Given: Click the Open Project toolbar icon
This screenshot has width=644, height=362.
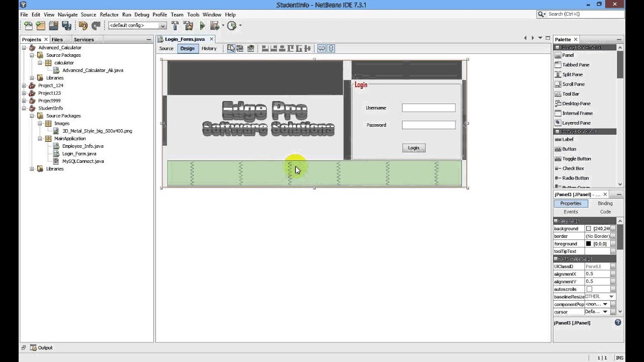Looking at the screenshot, I should point(53,25).
